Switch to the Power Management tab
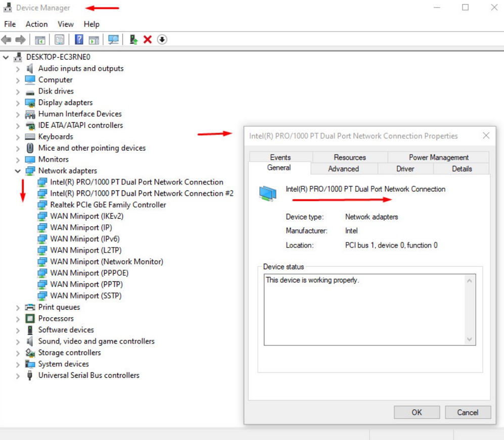 pos(439,157)
